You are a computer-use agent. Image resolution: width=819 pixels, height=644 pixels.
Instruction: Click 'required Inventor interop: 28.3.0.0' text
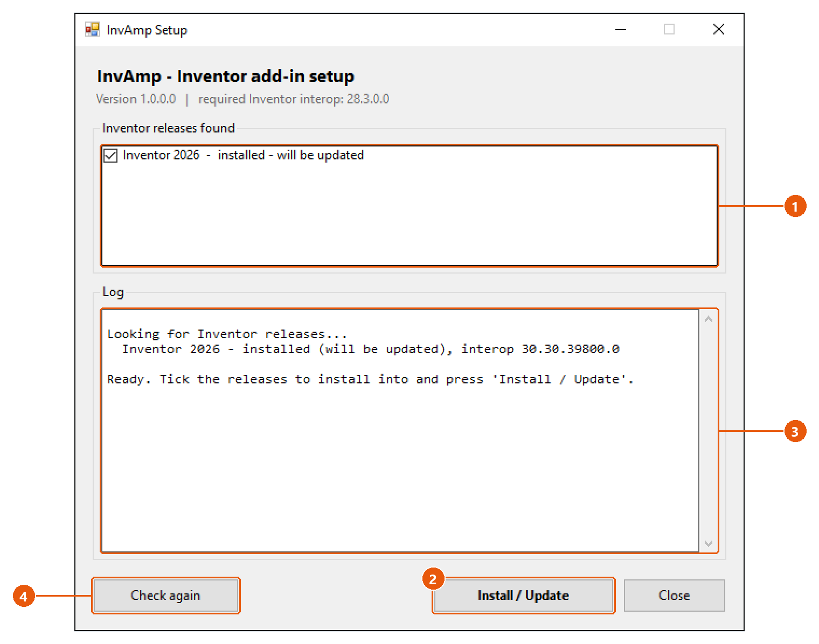294,99
